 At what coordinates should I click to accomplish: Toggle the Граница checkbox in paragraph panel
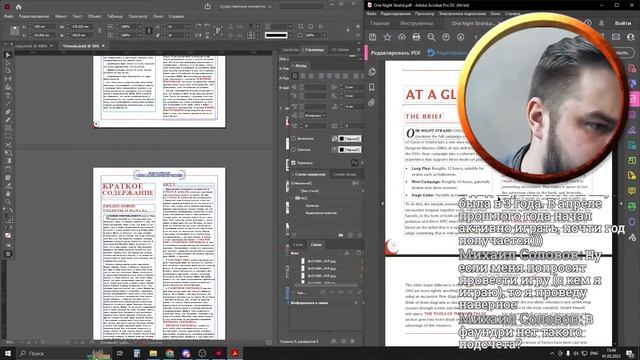point(293,149)
